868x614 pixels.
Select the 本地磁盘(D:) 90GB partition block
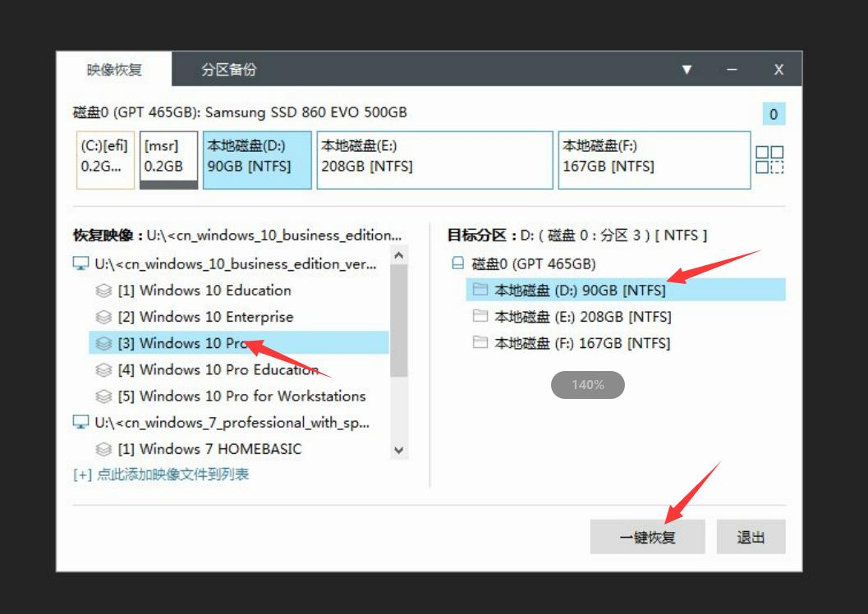point(257,160)
